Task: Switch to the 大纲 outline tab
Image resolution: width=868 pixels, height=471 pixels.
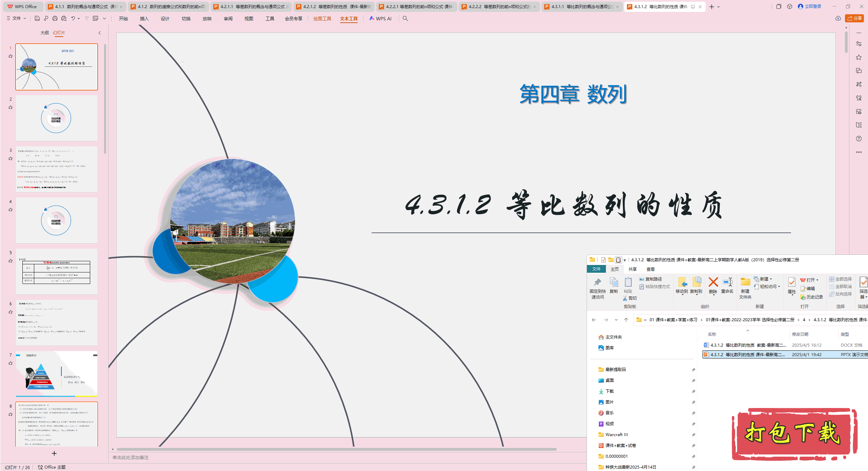Action: point(45,33)
